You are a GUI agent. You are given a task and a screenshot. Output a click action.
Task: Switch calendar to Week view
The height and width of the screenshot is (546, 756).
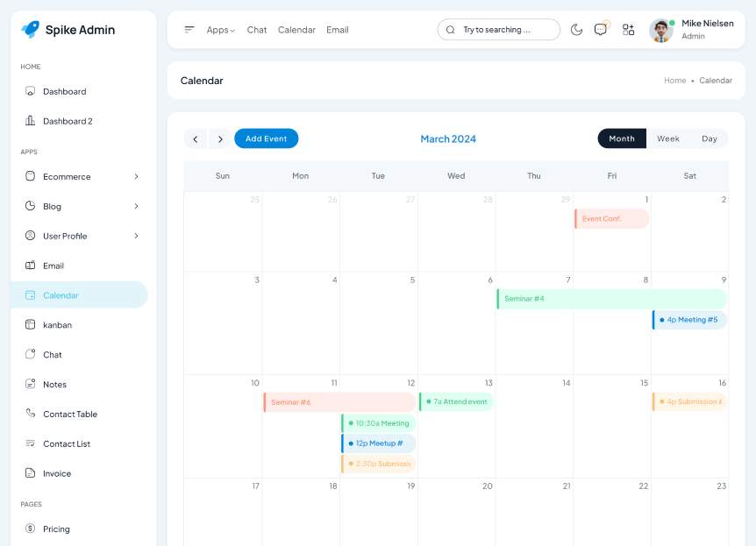point(668,138)
